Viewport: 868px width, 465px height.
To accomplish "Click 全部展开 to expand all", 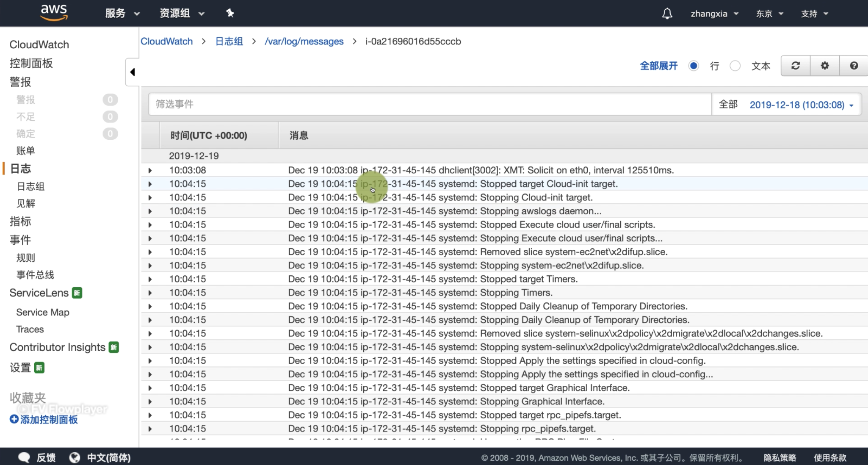I will pos(658,66).
